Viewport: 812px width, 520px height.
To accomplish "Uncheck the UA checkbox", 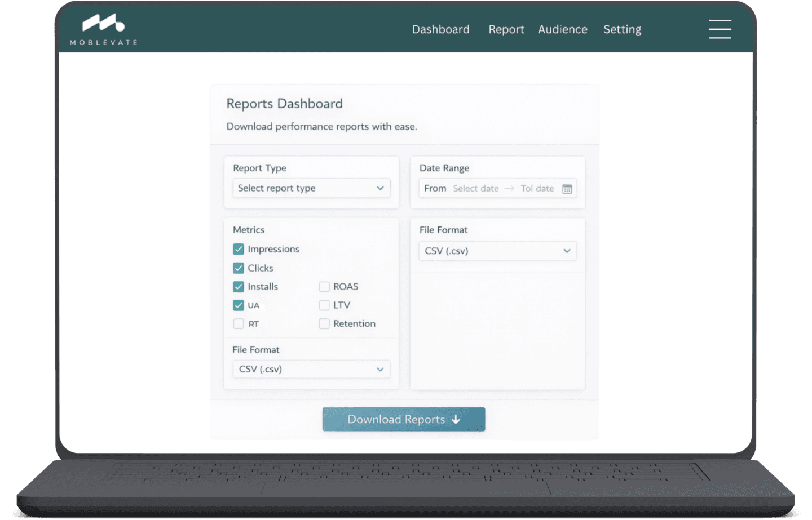I will tap(239, 305).
